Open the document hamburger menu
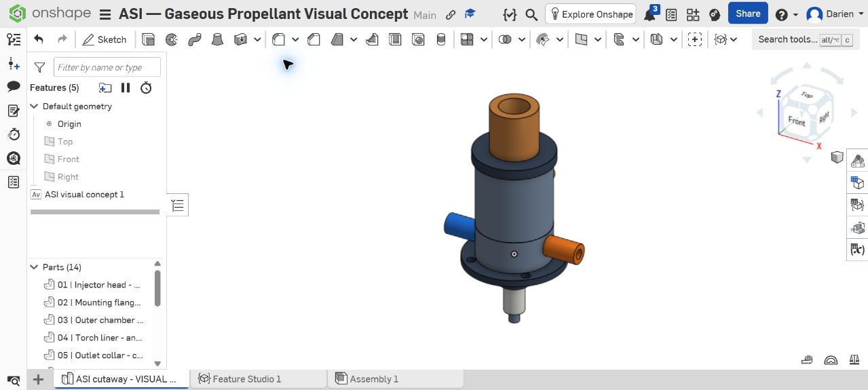The width and height of the screenshot is (868, 390). (105, 14)
